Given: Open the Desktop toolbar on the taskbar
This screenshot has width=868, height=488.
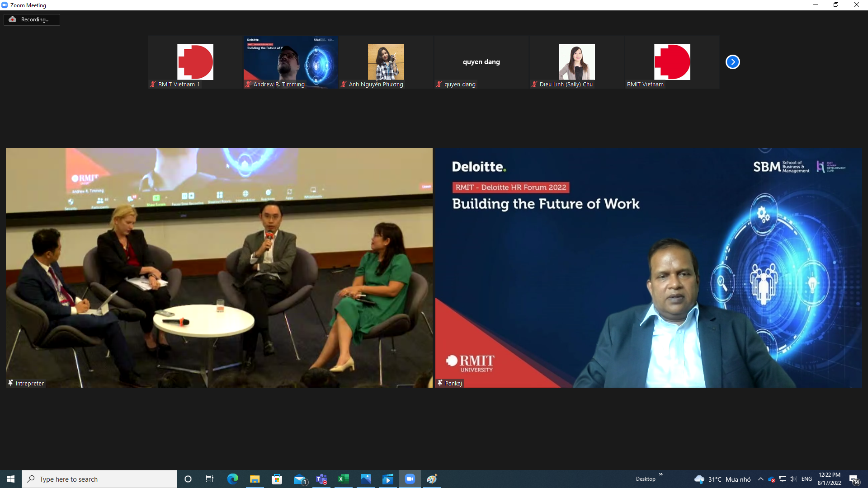Looking at the screenshot, I should coord(646,479).
